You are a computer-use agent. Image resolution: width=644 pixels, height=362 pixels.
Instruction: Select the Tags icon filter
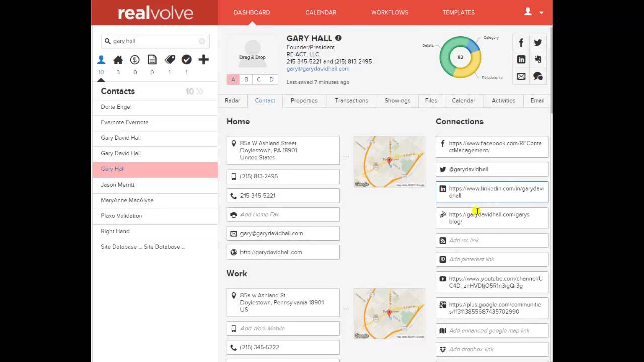coord(170,60)
